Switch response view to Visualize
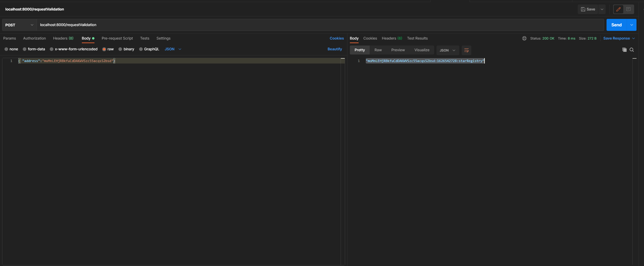Image resolution: width=644 pixels, height=266 pixels. pos(422,50)
